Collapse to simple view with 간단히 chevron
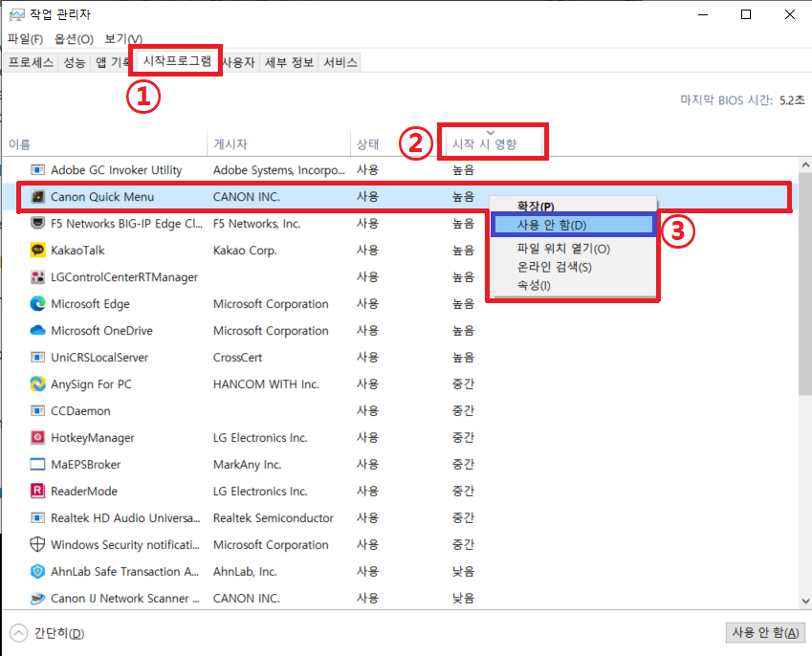The width and height of the screenshot is (812, 656). click(x=18, y=633)
